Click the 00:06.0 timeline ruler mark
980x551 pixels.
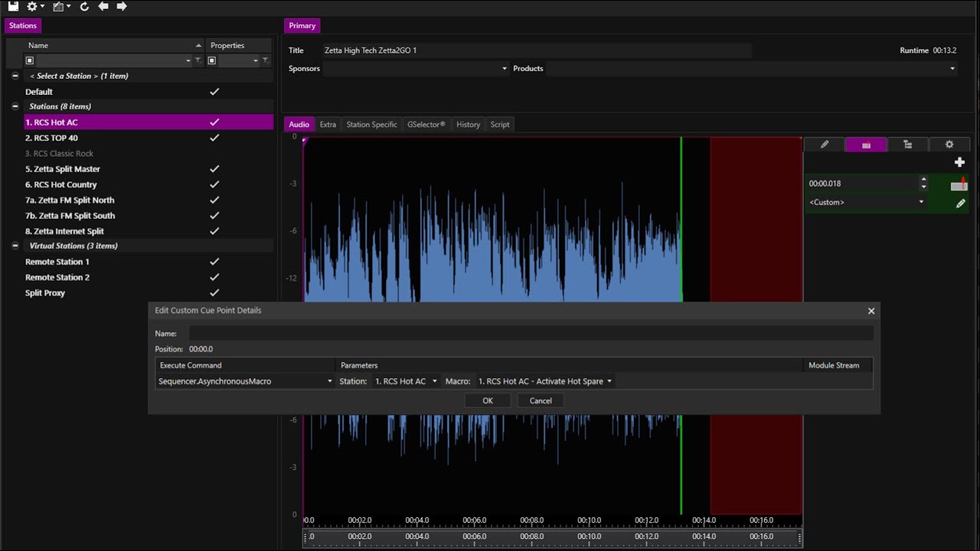474,520
